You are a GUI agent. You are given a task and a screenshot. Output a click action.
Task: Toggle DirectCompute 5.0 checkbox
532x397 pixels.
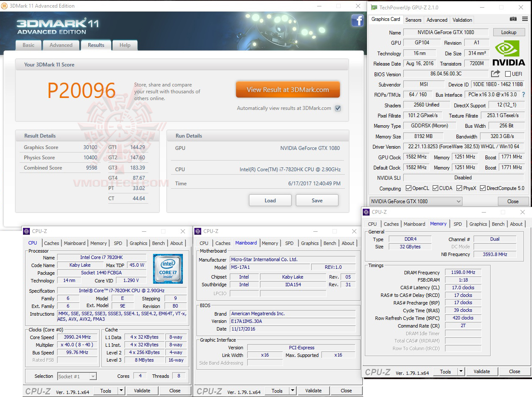(x=483, y=188)
